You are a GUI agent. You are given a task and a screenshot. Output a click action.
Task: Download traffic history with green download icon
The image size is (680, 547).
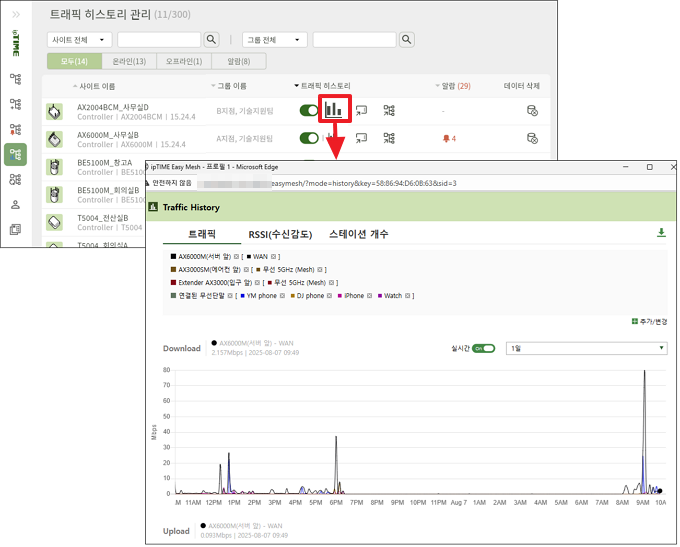(x=661, y=233)
